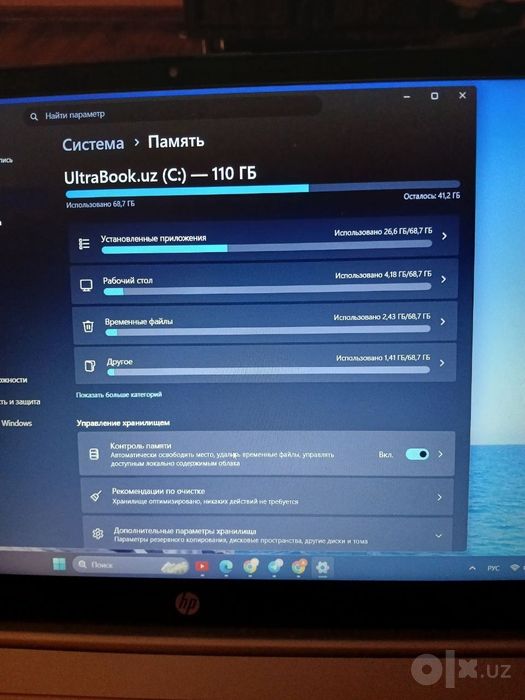Click 'Осталось: 41,2 ГБ' text
Viewport: 525px width, 700px height.
point(432,196)
